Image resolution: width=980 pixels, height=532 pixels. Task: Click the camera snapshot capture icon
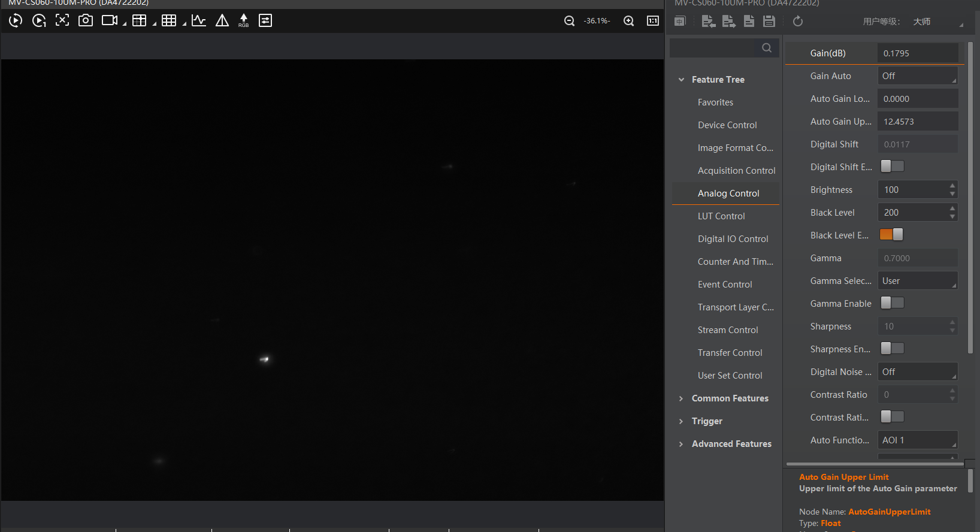click(86, 20)
